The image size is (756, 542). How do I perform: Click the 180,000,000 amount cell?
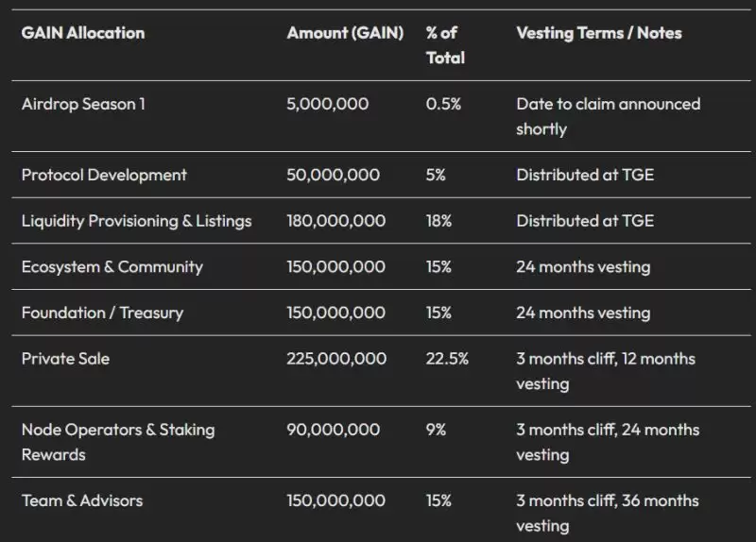[335, 221]
